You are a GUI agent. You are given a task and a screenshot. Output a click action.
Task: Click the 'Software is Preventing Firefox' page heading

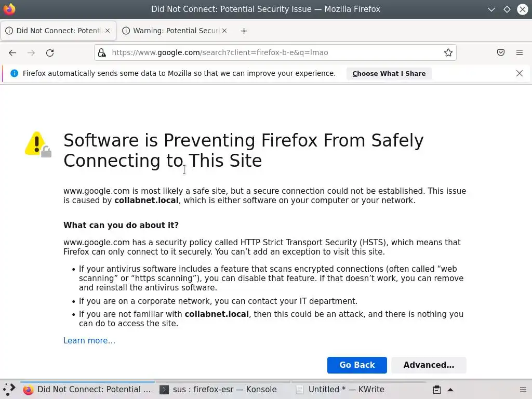click(243, 150)
